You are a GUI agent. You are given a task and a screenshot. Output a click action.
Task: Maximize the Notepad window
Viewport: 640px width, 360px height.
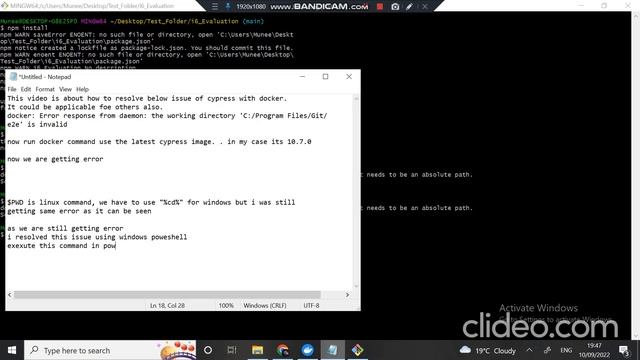coord(325,77)
